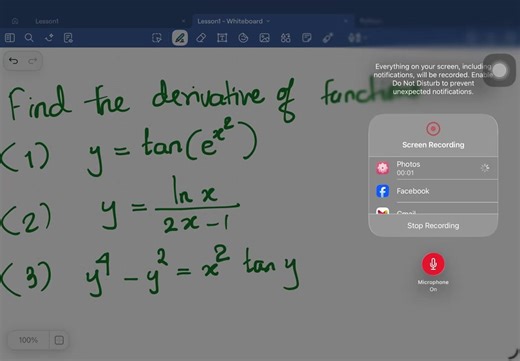Open the Lesson1 - Whiteboard title dropdown chevron
Screen dimensions: 520x361
point(268,21)
